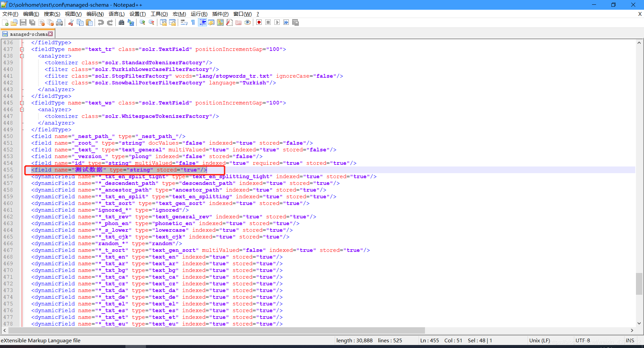Image resolution: width=644 pixels, height=348 pixels.
Task: Open Folder as Workspace icon
Action: click(x=238, y=22)
